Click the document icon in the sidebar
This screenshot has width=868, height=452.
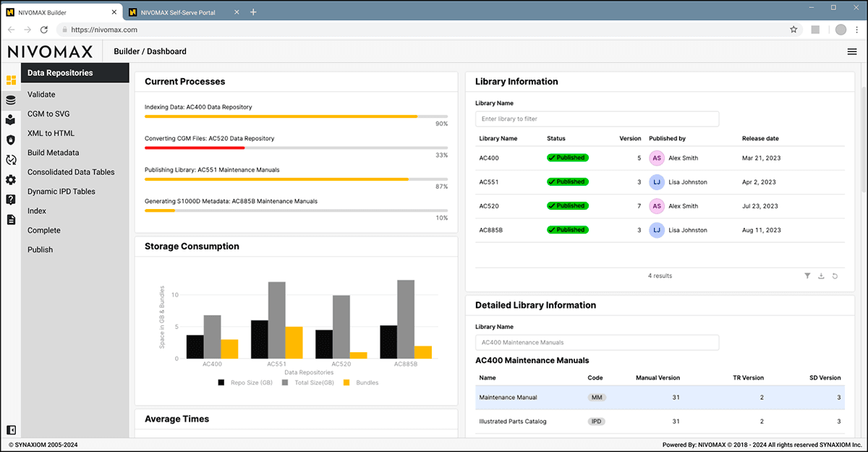coord(10,218)
